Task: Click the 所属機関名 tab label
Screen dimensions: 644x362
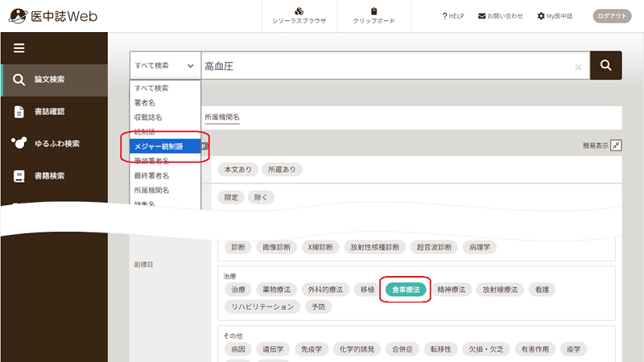Action: click(222, 117)
